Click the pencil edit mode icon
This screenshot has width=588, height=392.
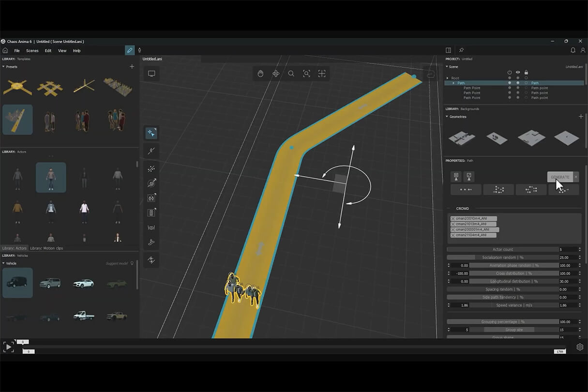pos(129,50)
